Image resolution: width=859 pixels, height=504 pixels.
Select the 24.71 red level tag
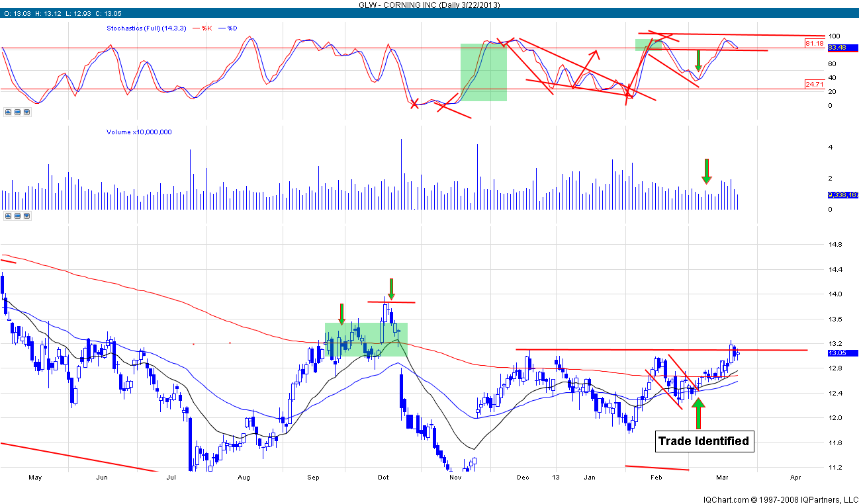click(814, 85)
